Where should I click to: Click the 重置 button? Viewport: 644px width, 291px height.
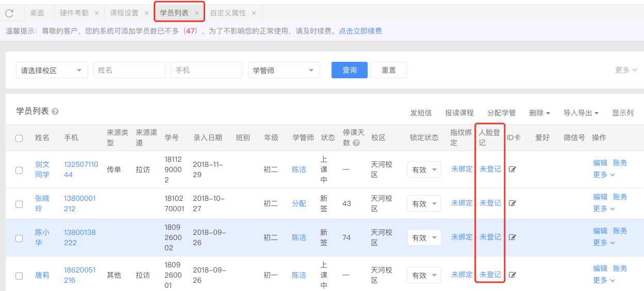[389, 70]
